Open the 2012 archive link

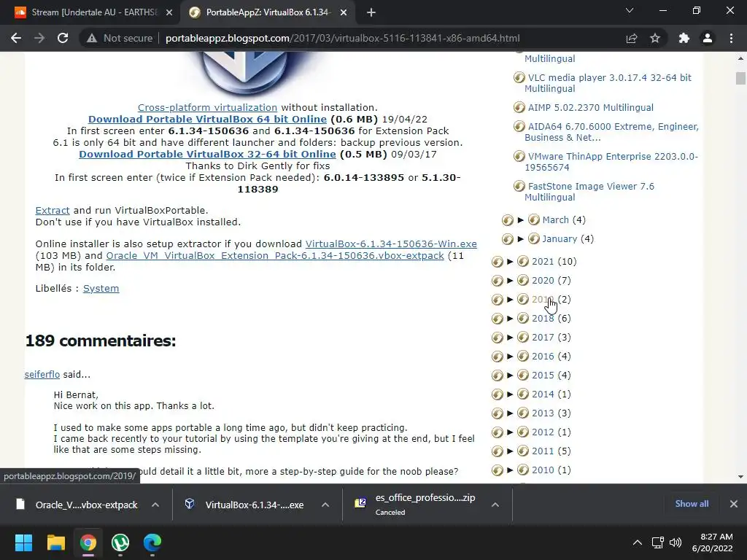(x=543, y=432)
